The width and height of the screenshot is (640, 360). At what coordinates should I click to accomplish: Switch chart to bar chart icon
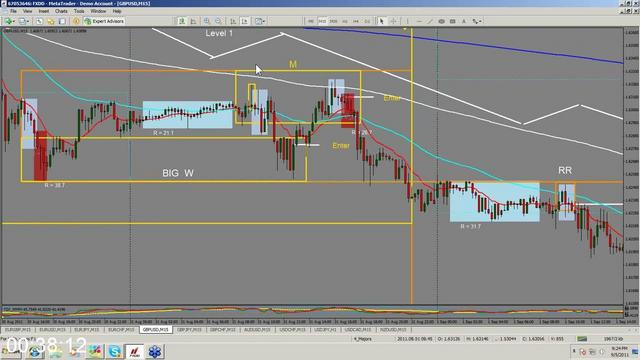click(x=182, y=21)
